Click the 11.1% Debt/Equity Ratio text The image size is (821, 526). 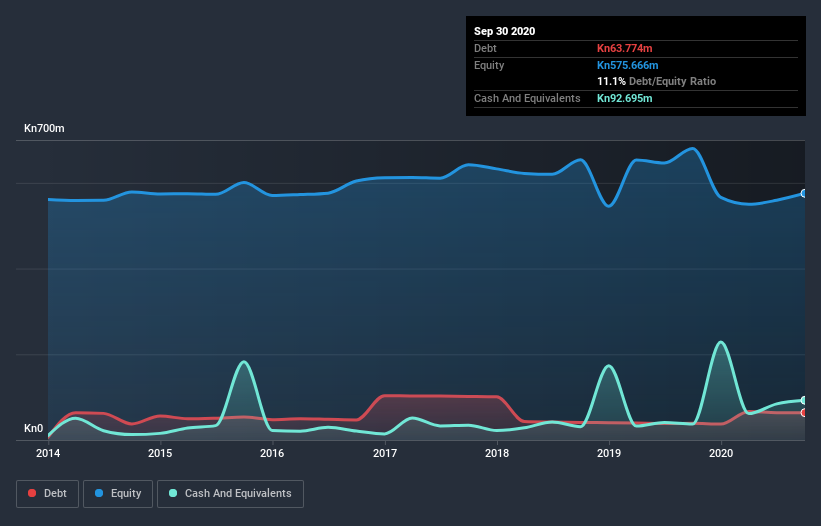[657, 81]
